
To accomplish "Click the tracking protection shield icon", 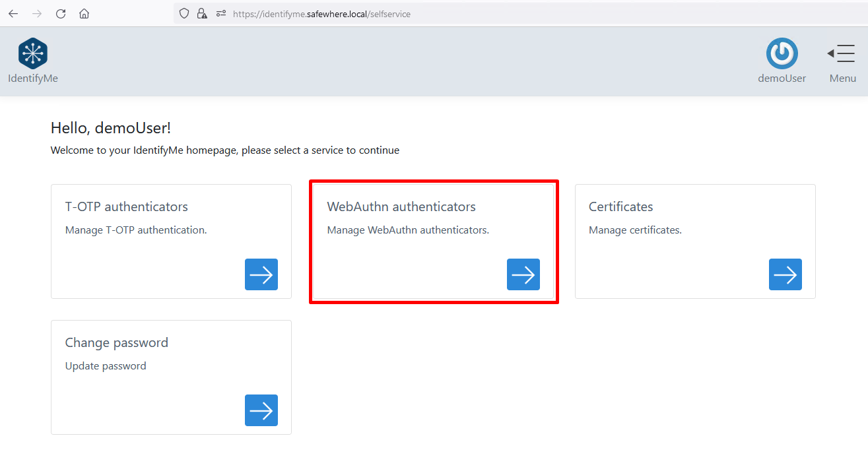I will (185, 14).
